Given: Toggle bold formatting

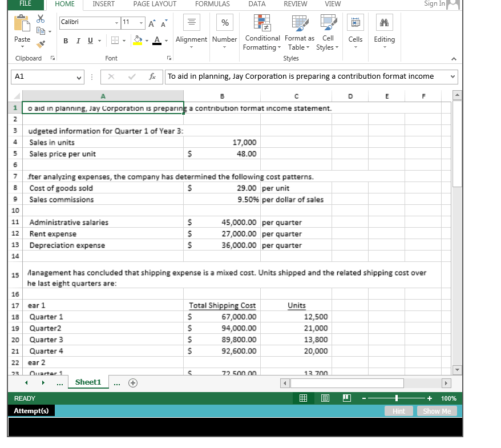Looking at the screenshot, I should [65, 42].
